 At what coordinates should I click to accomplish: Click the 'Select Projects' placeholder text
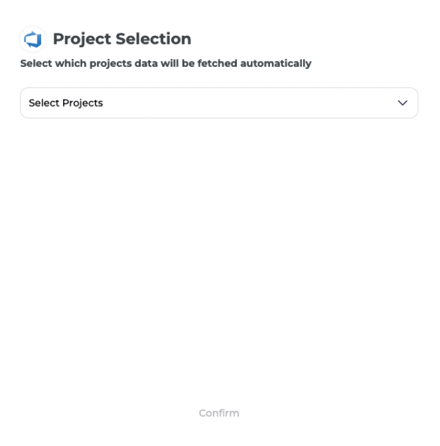(66, 103)
